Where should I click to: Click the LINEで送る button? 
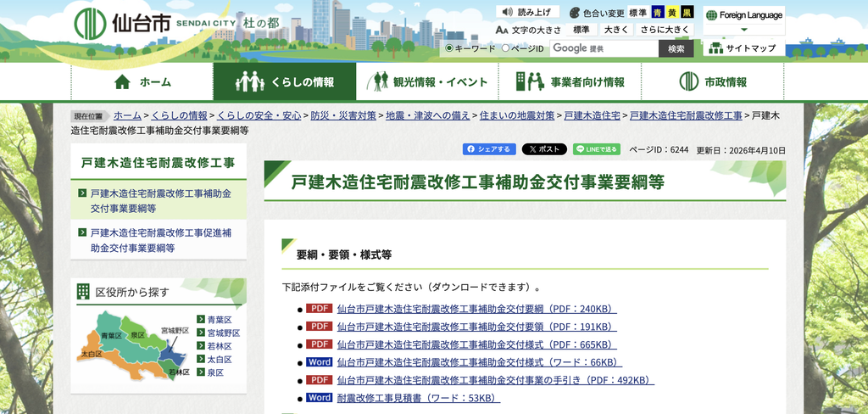[596, 149]
